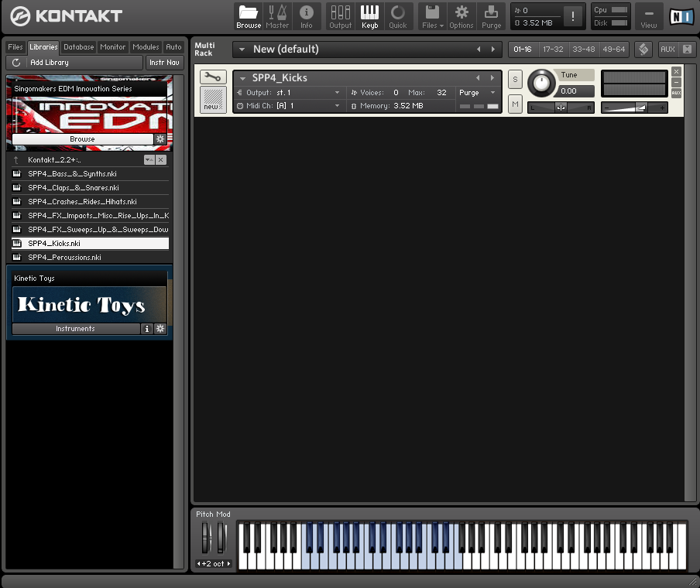The width and height of the screenshot is (700, 588).
Task: Load previous instrument preset arrow
Action: tap(478, 77)
